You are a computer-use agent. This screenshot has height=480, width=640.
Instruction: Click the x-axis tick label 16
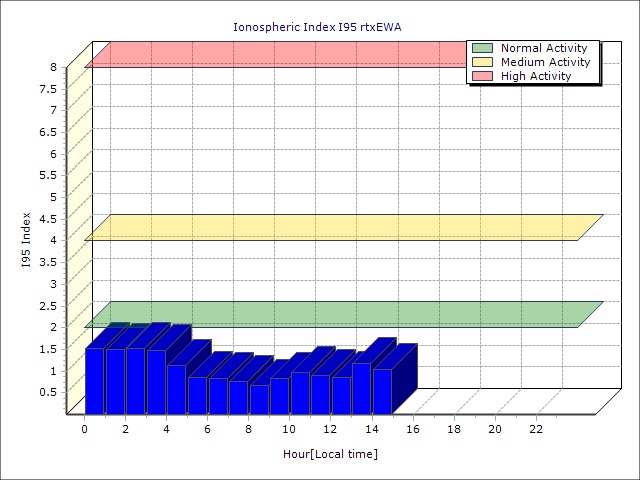pyautogui.click(x=413, y=429)
